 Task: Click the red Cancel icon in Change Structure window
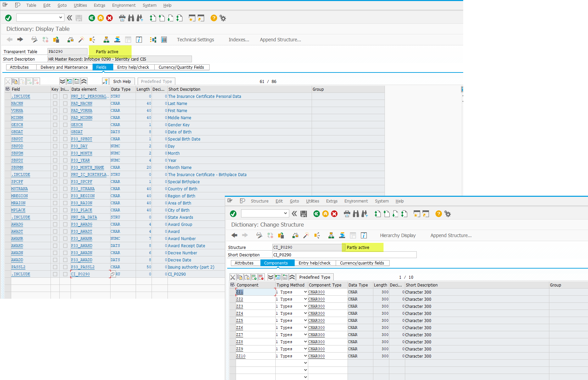point(334,214)
